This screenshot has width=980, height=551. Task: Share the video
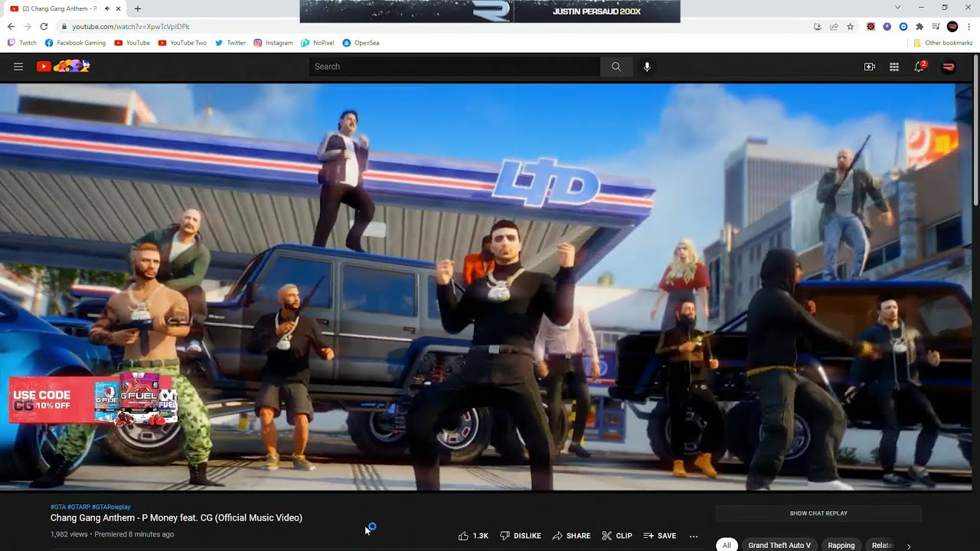571,536
